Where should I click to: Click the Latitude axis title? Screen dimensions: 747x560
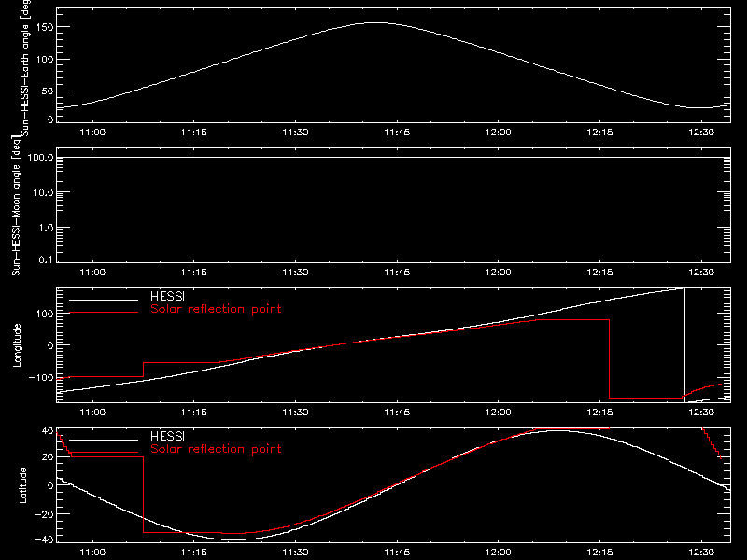click(22, 485)
